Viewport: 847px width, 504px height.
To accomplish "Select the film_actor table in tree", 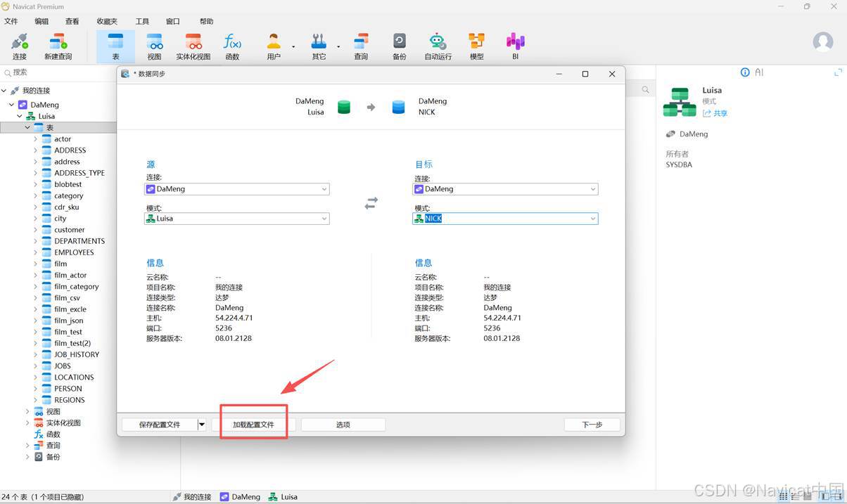I will coord(70,276).
